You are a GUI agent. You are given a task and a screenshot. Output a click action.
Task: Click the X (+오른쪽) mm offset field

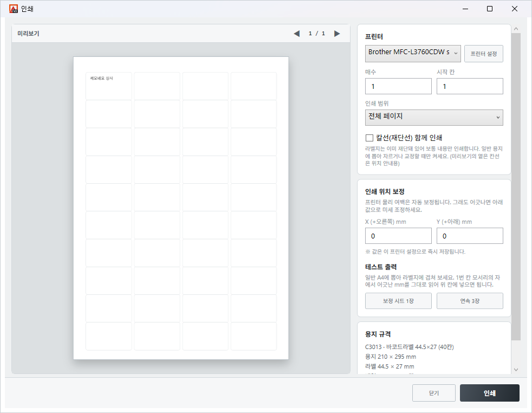[x=398, y=236]
